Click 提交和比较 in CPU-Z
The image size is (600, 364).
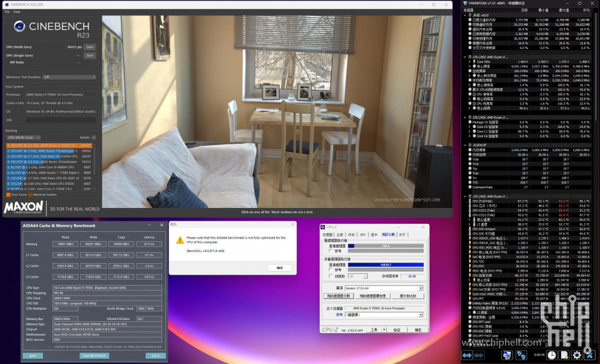pos(408,296)
